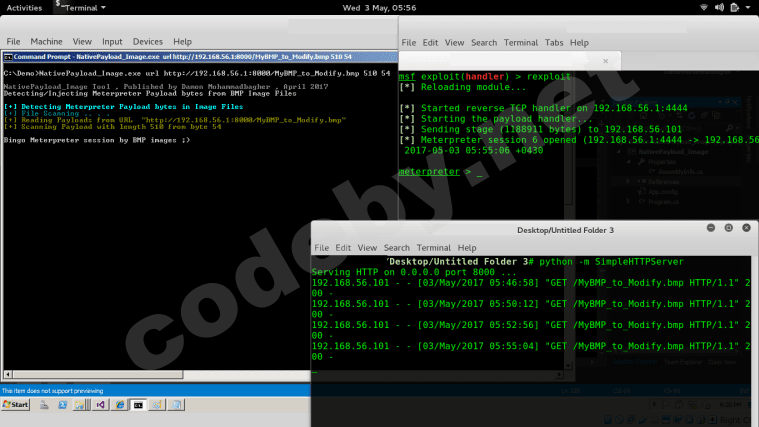Click the meterpreter prompt line
The width and height of the screenshot is (759, 427).
click(440, 171)
